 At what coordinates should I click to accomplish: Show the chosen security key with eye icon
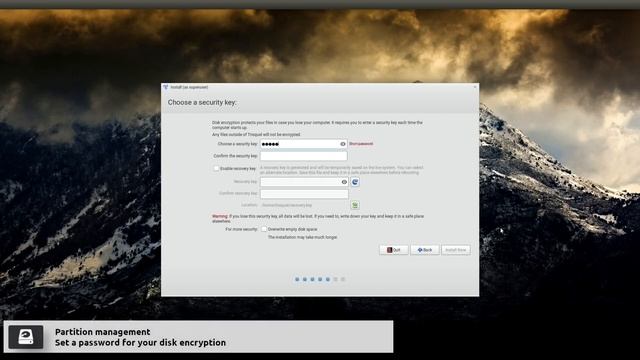[x=343, y=144]
